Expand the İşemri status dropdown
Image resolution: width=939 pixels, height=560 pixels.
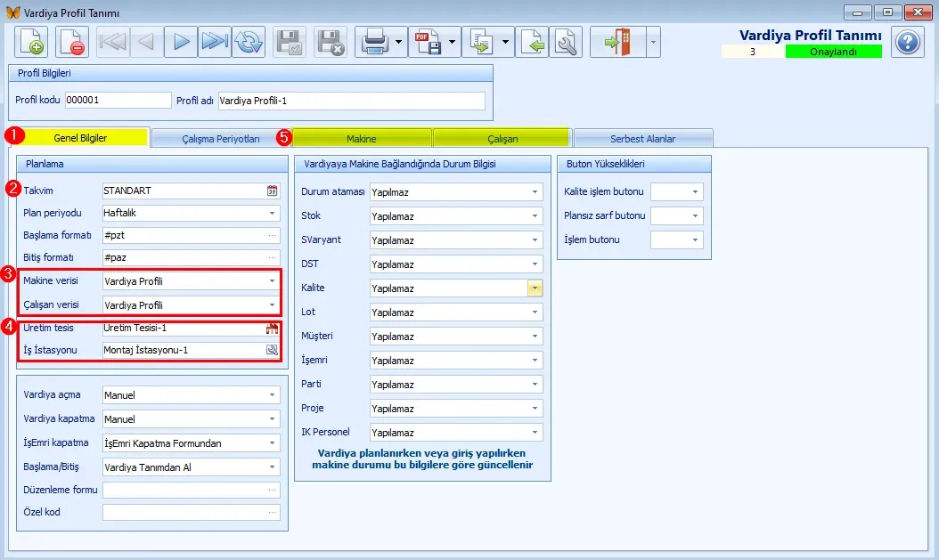pyautogui.click(x=535, y=361)
